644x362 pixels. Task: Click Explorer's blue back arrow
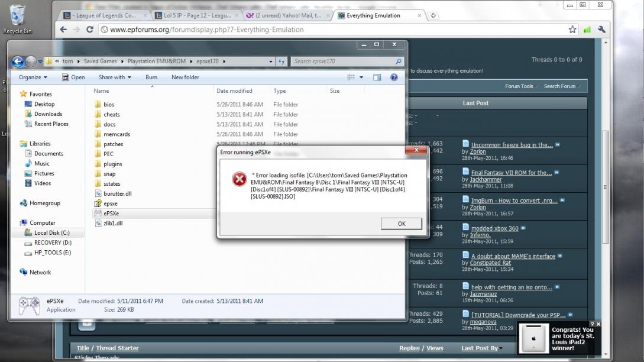click(x=18, y=62)
